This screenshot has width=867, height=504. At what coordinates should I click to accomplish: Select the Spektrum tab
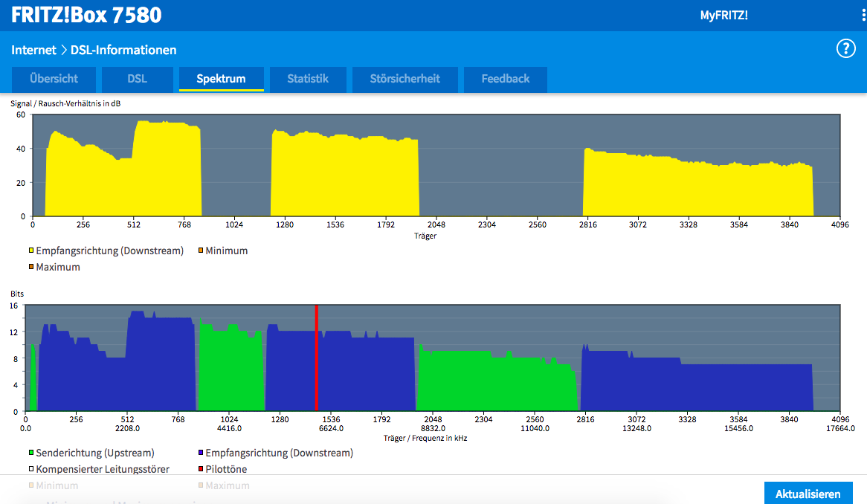(221, 79)
